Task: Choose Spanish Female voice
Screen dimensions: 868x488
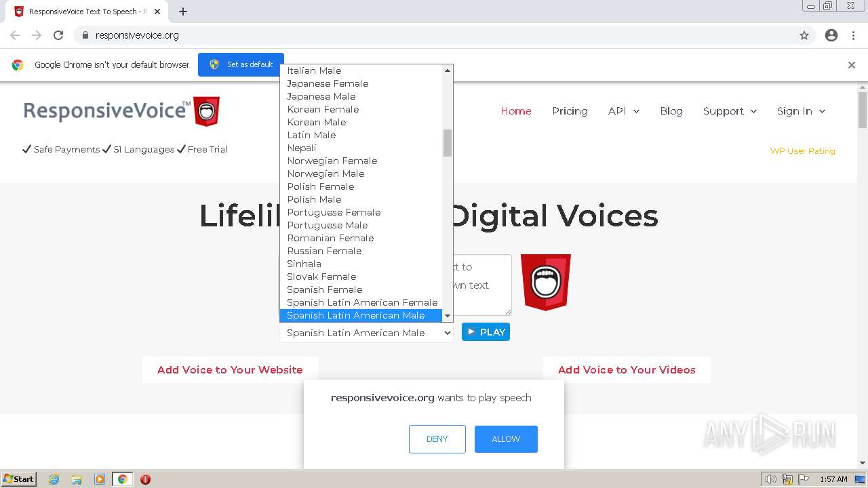Action: tap(361, 289)
